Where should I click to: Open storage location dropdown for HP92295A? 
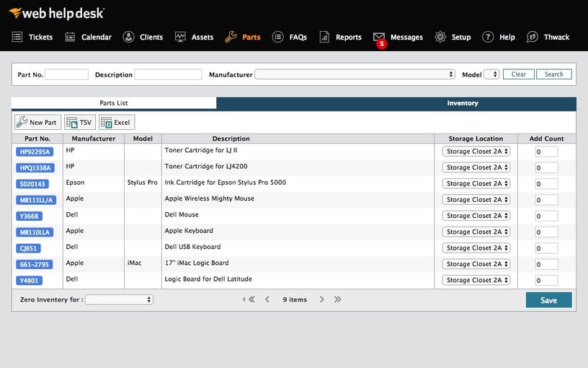coord(476,152)
